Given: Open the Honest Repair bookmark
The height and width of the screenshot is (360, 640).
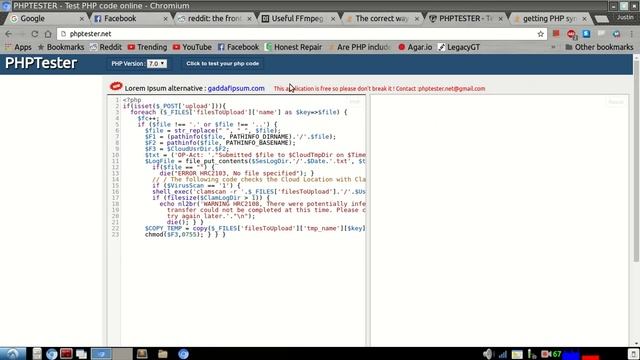Looking at the screenshot, I should point(293,47).
